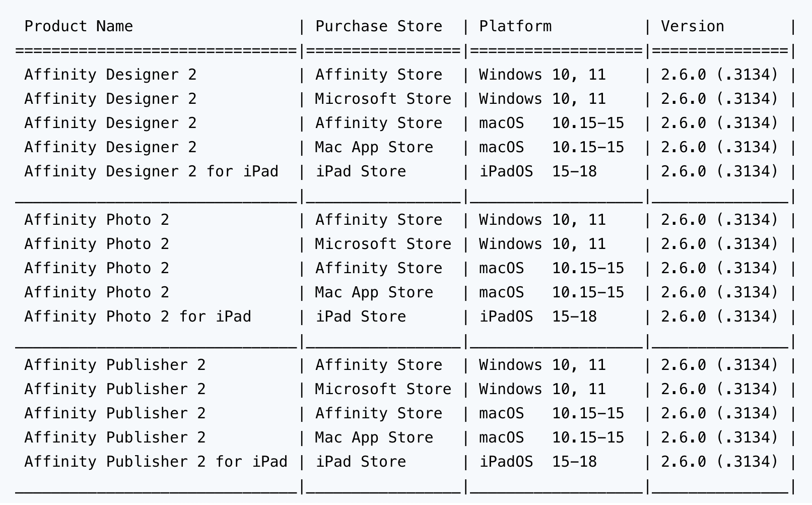The width and height of the screenshot is (812, 505).
Task: Click Mac App Store in the Publisher rows
Action: (374, 437)
